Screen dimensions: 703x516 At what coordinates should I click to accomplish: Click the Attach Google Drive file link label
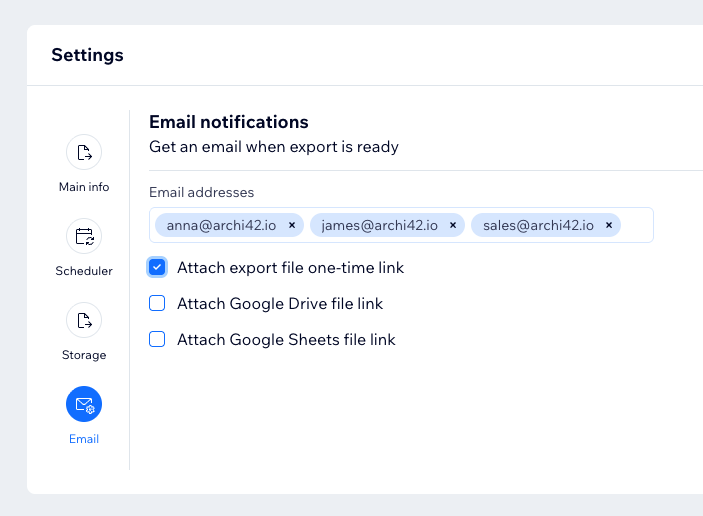pyautogui.click(x=280, y=304)
